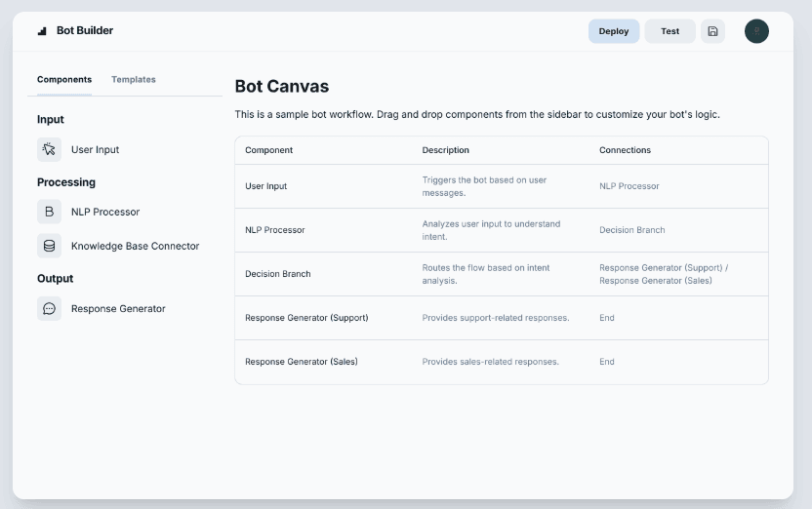Screen dimensions: 812x509
Task: Select the User Input table row
Action: coord(501,186)
